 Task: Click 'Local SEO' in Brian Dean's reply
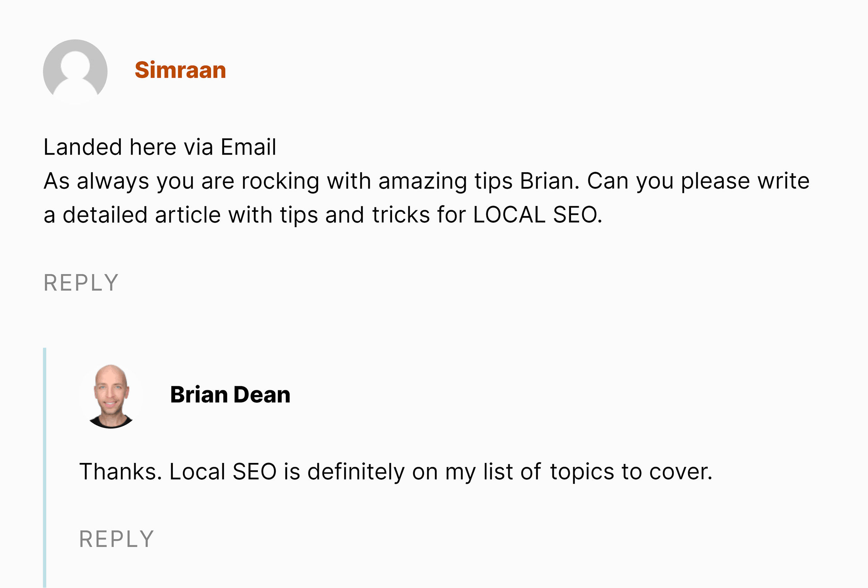(x=223, y=471)
